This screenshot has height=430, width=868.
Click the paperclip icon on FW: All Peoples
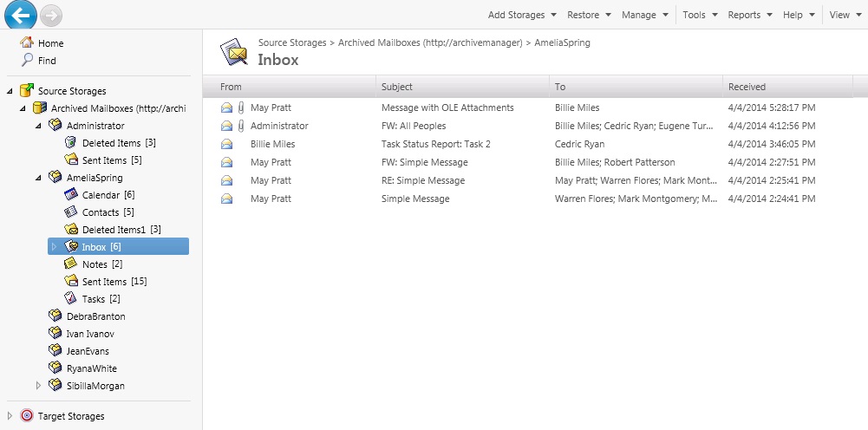click(241, 126)
